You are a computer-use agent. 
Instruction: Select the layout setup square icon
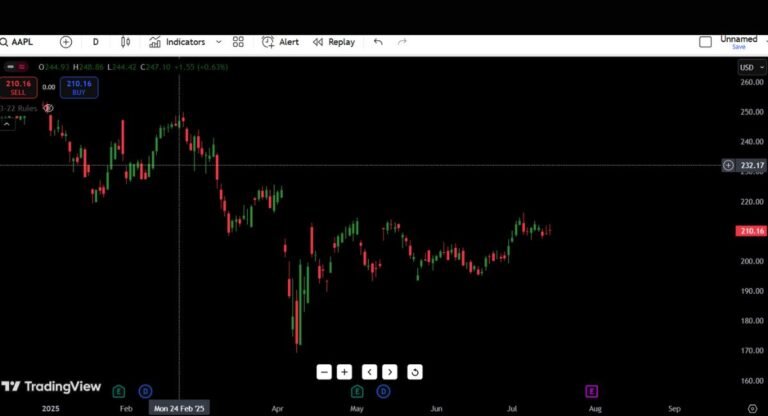pos(705,42)
